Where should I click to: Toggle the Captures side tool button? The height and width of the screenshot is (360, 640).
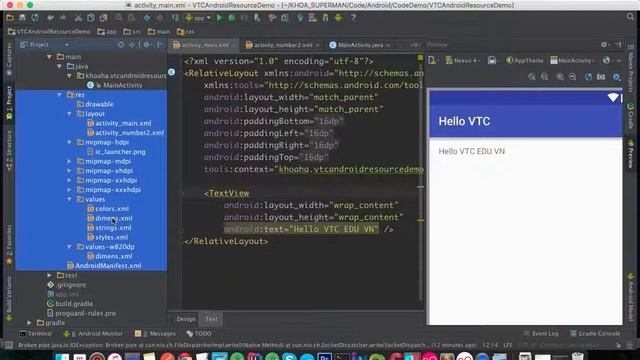coord(9,59)
